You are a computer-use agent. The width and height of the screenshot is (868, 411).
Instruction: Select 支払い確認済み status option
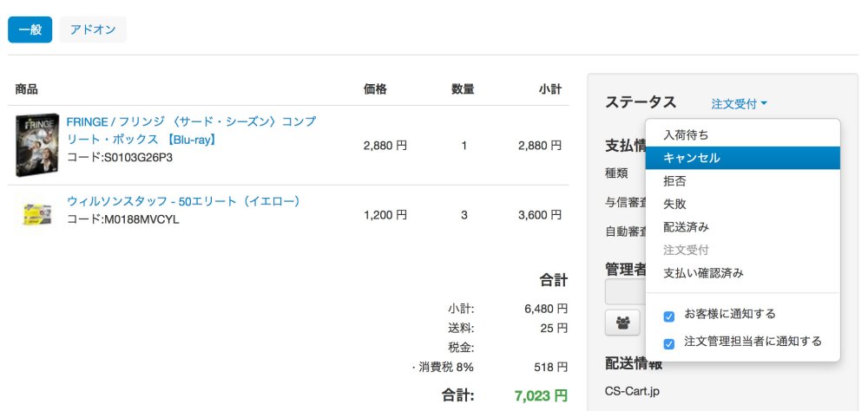pos(703,273)
